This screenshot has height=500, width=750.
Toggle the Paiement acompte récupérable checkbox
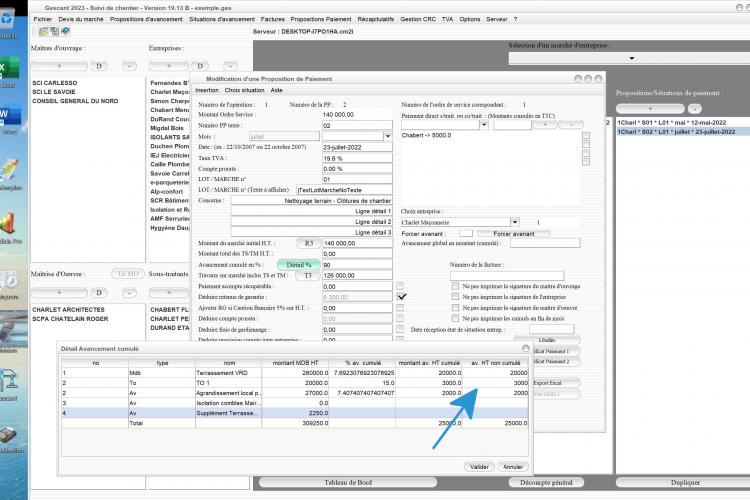tap(400, 286)
